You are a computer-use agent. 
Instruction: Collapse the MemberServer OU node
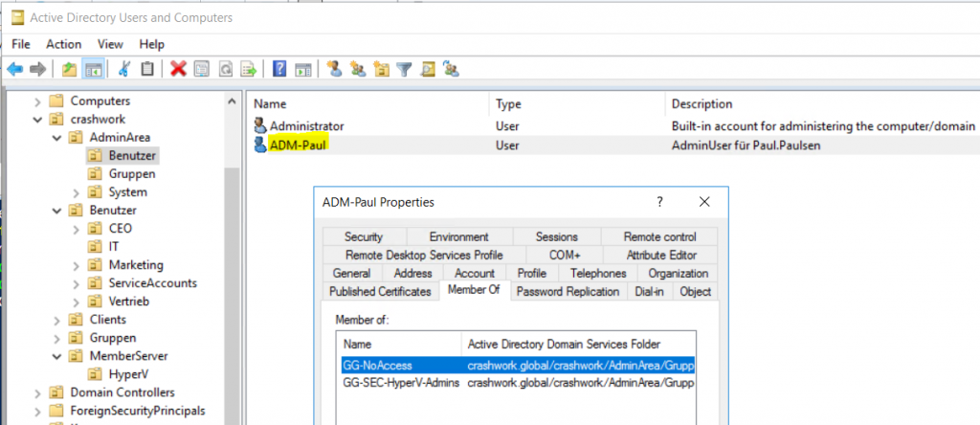(56, 356)
